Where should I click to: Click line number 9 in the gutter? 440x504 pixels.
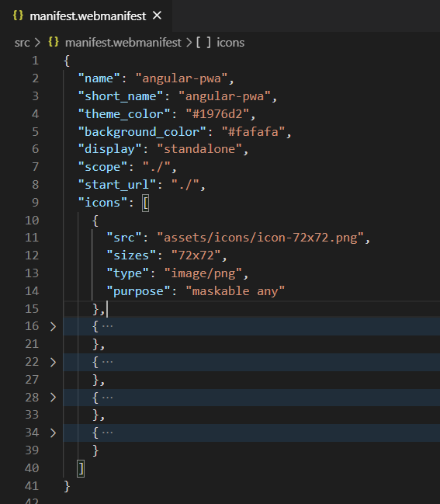point(35,203)
